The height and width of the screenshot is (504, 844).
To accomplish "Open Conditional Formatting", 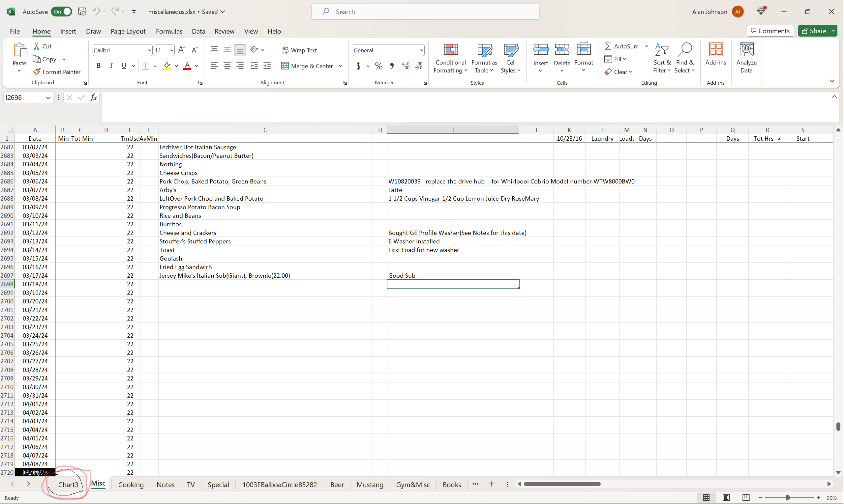I will point(450,58).
